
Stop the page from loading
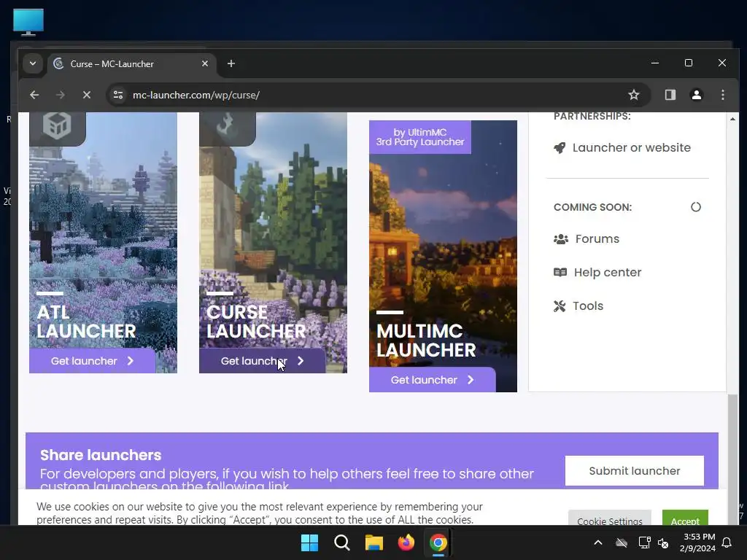(x=86, y=95)
